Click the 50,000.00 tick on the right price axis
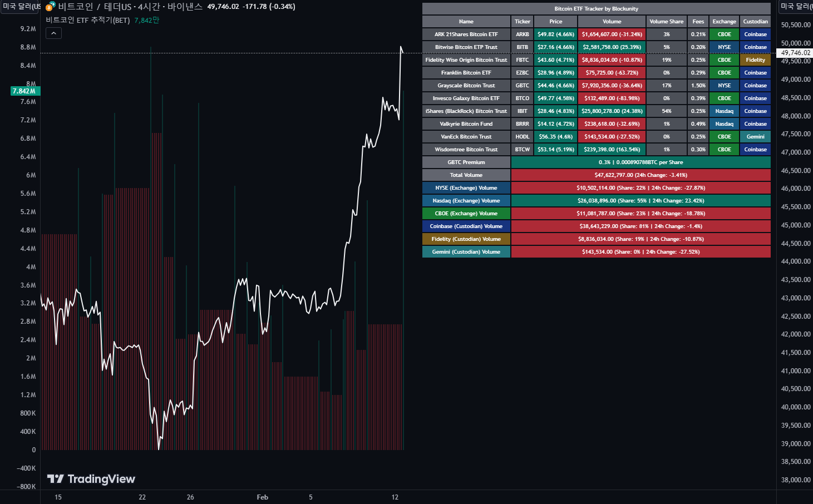Screen dimensions: 813x504 796,43
